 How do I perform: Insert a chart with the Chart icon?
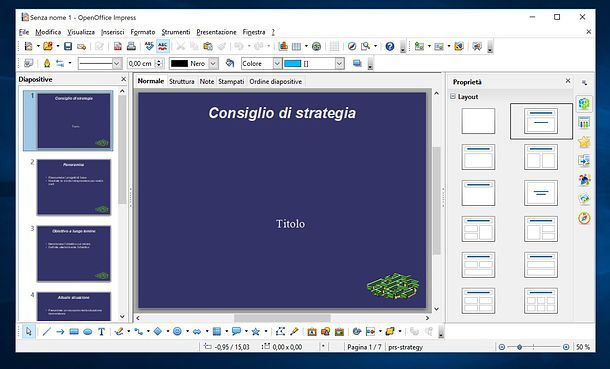[283, 46]
